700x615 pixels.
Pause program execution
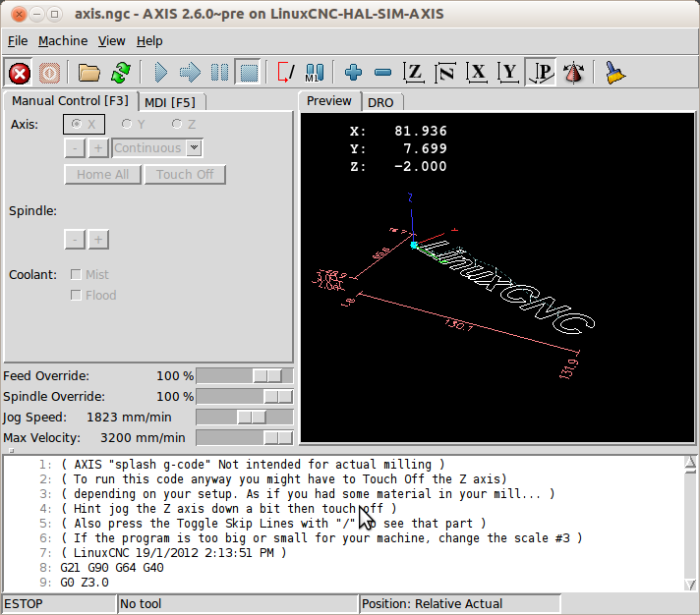[x=219, y=73]
